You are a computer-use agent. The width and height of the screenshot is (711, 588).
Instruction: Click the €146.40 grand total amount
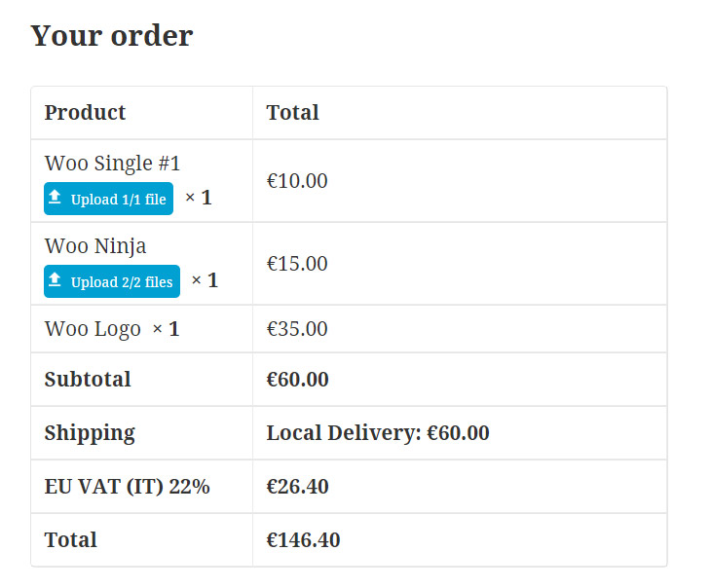coord(303,539)
